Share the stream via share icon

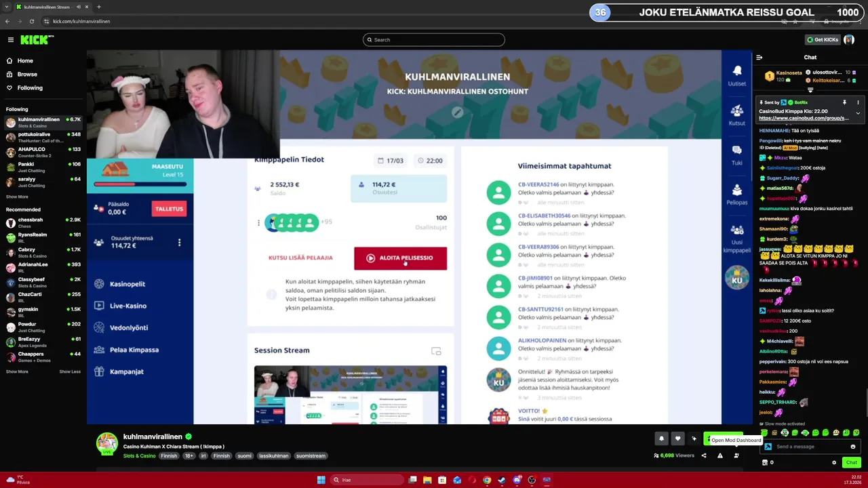point(703,455)
